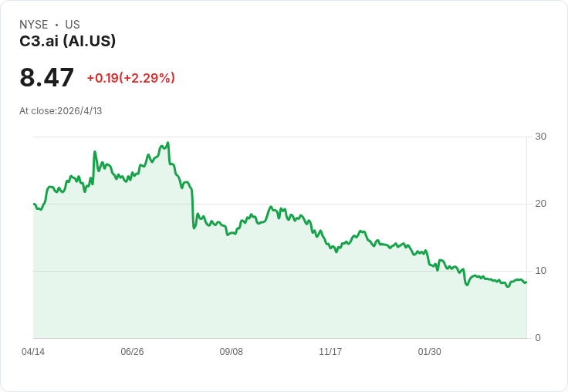The width and height of the screenshot is (568, 392).
Task: Click the 09/08 x-axis date label
Action: coord(231,352)
